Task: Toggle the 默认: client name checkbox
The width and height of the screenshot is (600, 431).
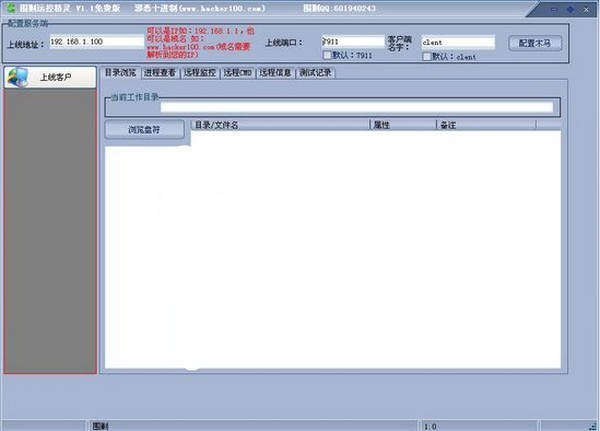Action: click(428, 57)
